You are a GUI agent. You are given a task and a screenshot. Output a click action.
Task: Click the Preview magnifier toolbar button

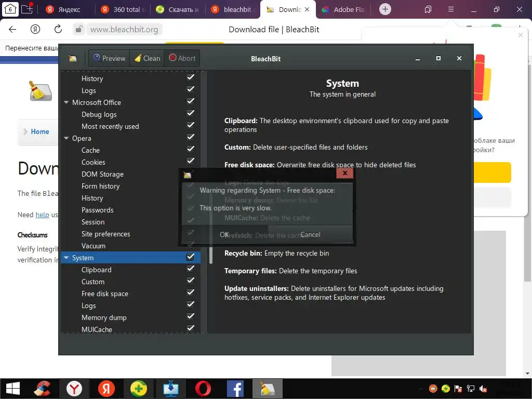click(109, 58)
